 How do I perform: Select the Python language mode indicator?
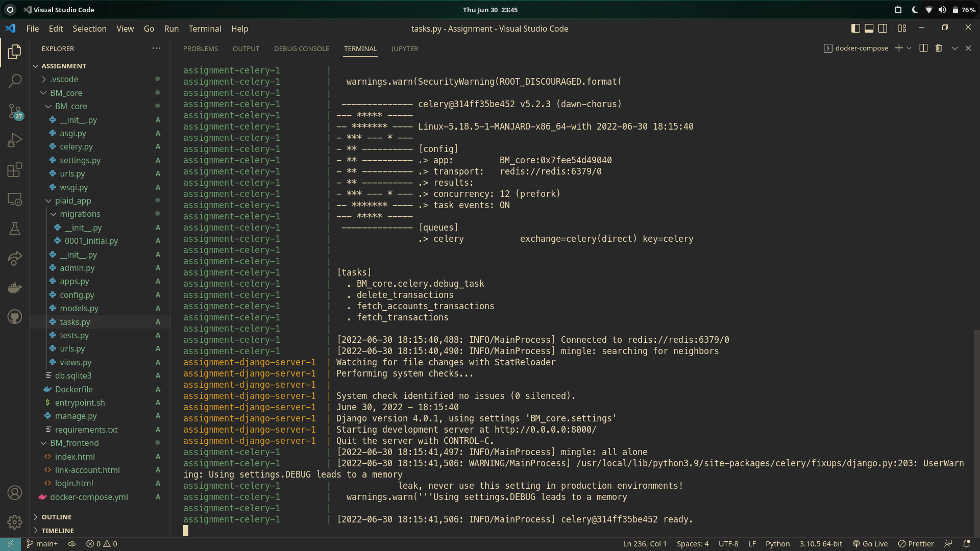tap(778, 543)
